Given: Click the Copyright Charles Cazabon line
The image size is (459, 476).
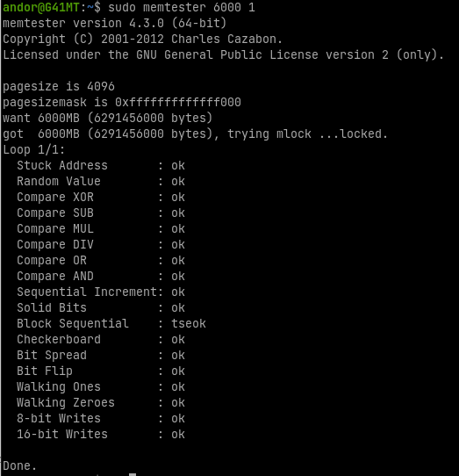Looking at the screenshot, I should 142,40.
